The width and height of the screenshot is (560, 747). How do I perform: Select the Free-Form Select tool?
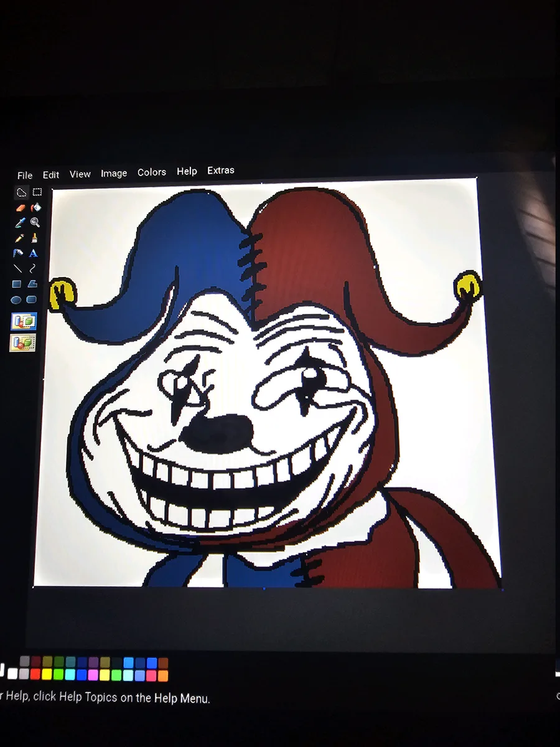pos(21,192)
